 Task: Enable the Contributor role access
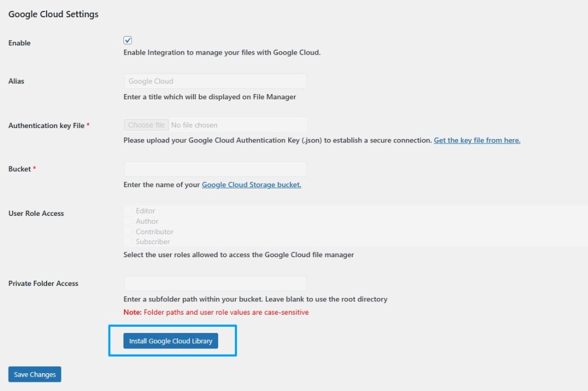[x=127, y=231]
